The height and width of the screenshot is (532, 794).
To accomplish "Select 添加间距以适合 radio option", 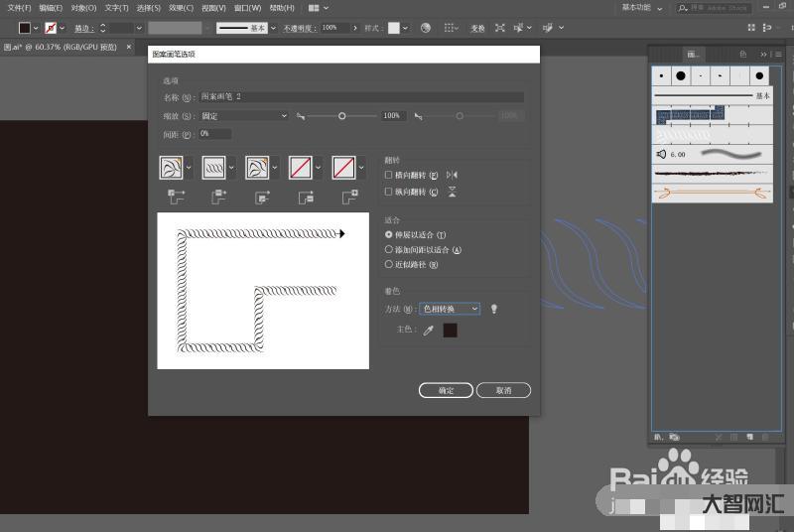I will pyautogui.click(x=389, y=250).
